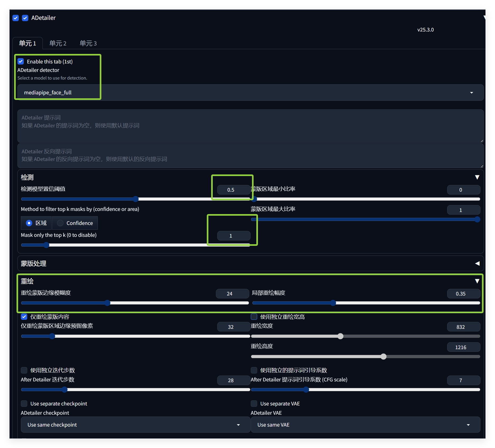The image size is (495, 448).
Task: Collapse the 检测 section arrow
Action: (477, 177)
